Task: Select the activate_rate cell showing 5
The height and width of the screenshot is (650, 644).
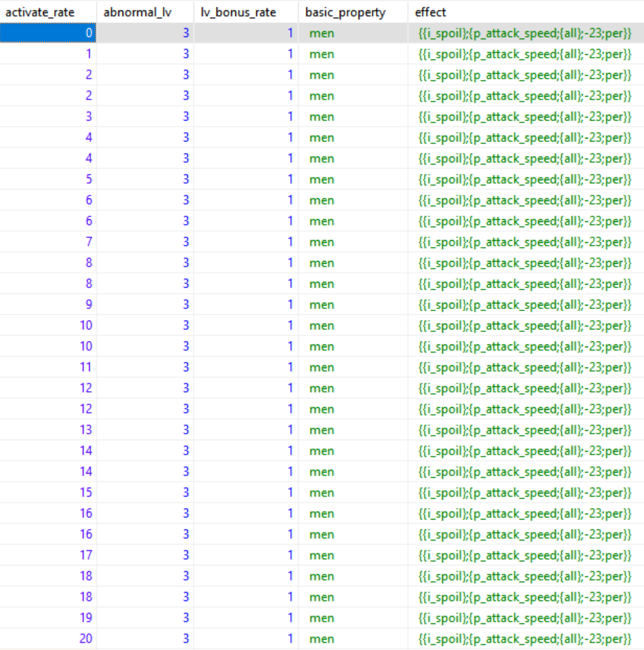Action: point(48,179)
